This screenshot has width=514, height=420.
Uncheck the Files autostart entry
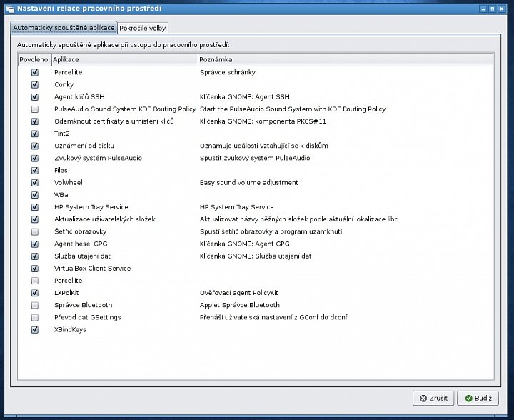35,171
